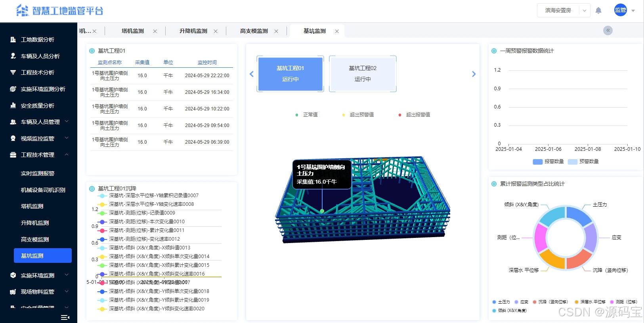Click the previous project arrow
The height and width of the screenshot is (323, 644).
[x=251, y=74]
